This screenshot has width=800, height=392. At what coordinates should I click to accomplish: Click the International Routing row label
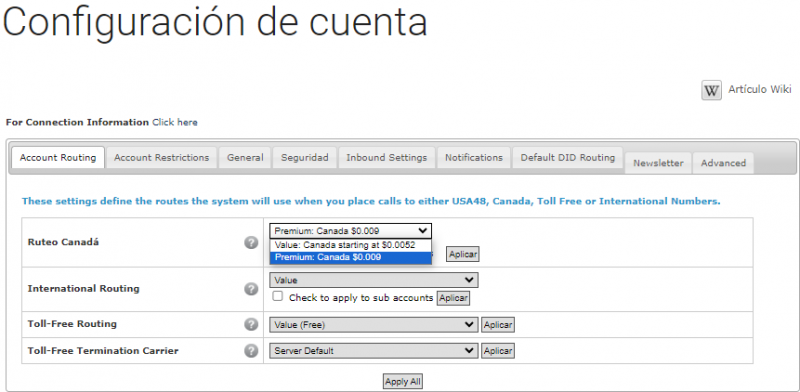pos(83,288)
